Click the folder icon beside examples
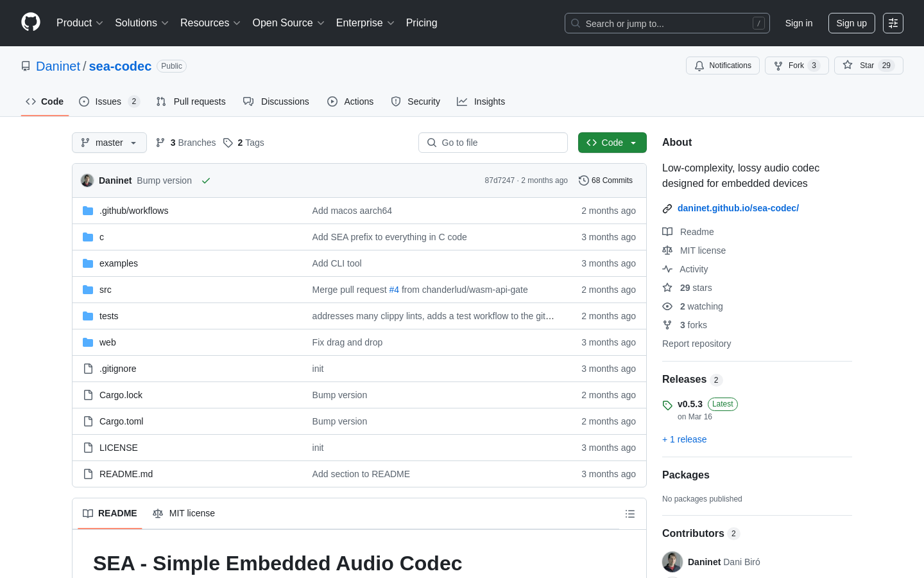 (88, 263)
